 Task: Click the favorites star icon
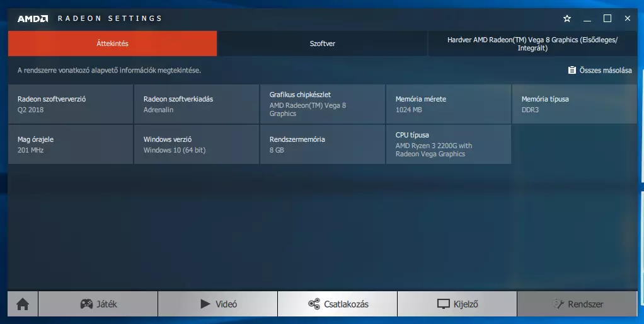[x=567, y=18]
